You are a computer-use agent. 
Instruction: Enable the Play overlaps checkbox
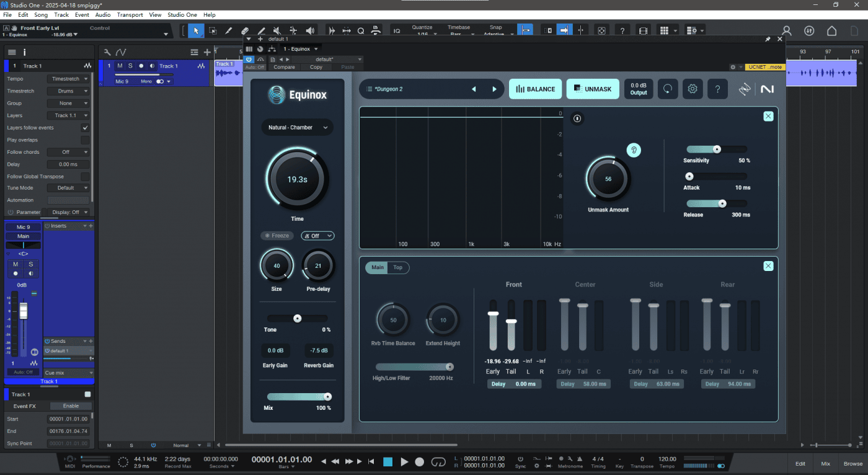pyautogui.click(x=86, y=140)
